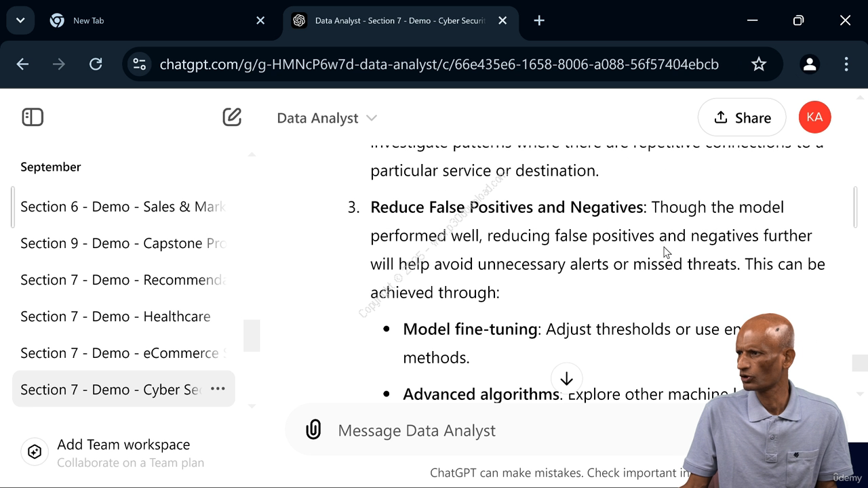Viewport: 868px width, 488px height.
Task: Open Section 6 - Demo - Sales chat
Action: coord(123,207)
